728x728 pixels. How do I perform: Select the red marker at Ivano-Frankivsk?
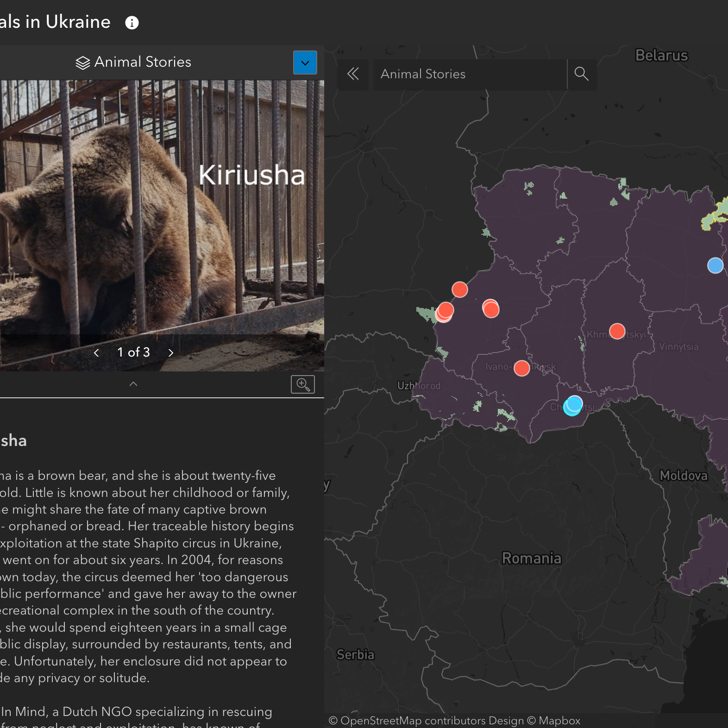point(522,368)
